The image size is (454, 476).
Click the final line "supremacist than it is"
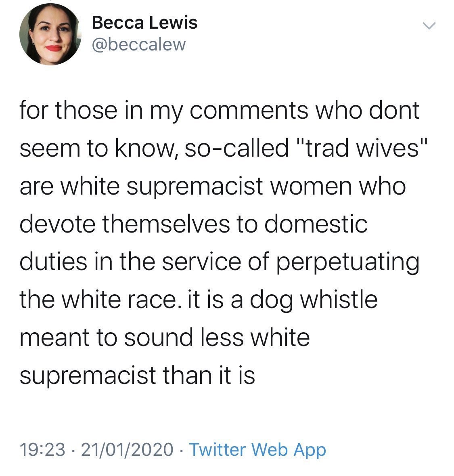137,376
